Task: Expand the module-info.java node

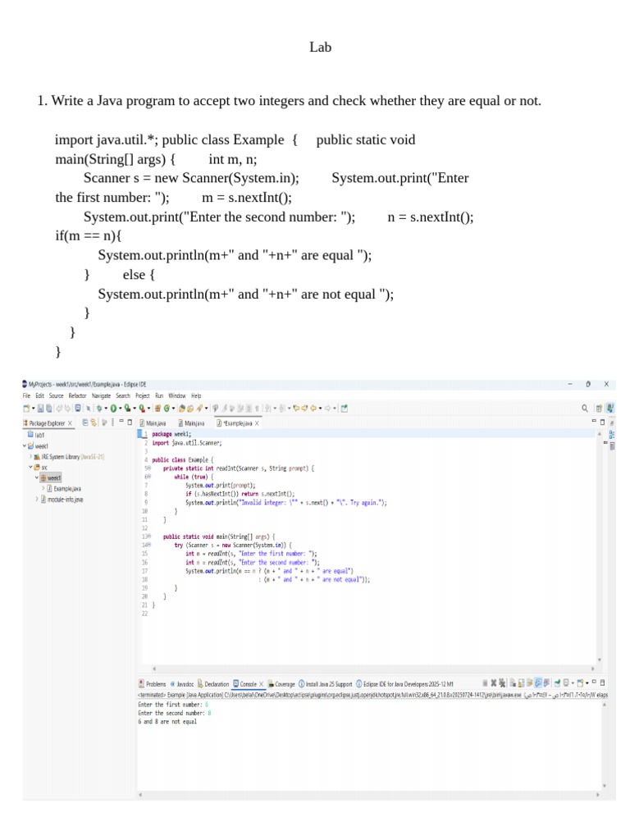Action: pyautogui.click(x=37, y=500)
